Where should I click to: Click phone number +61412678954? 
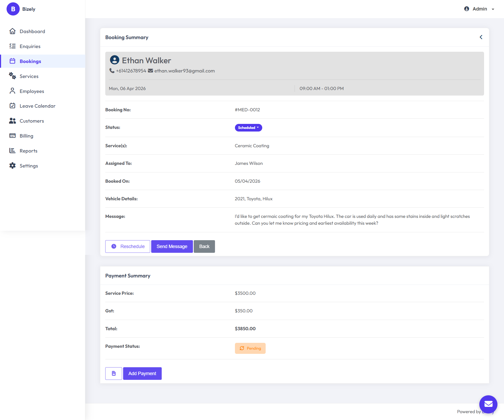click(x=131, y=71)
